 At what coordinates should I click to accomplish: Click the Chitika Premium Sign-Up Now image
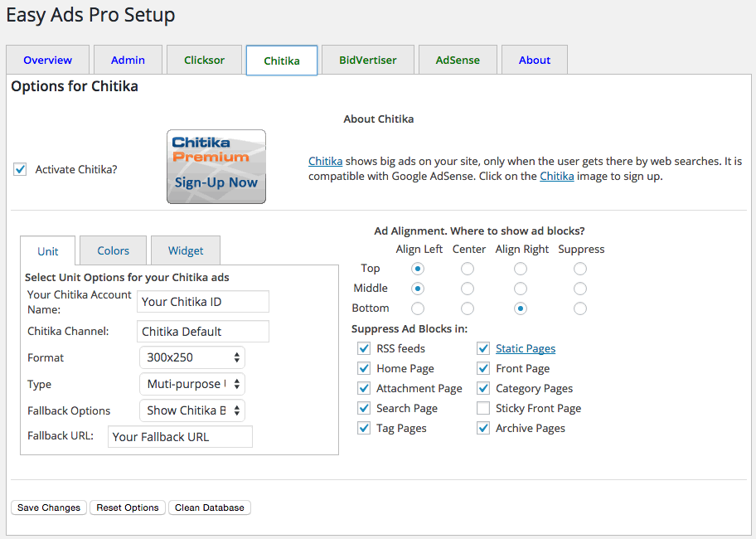click(216, 167)
